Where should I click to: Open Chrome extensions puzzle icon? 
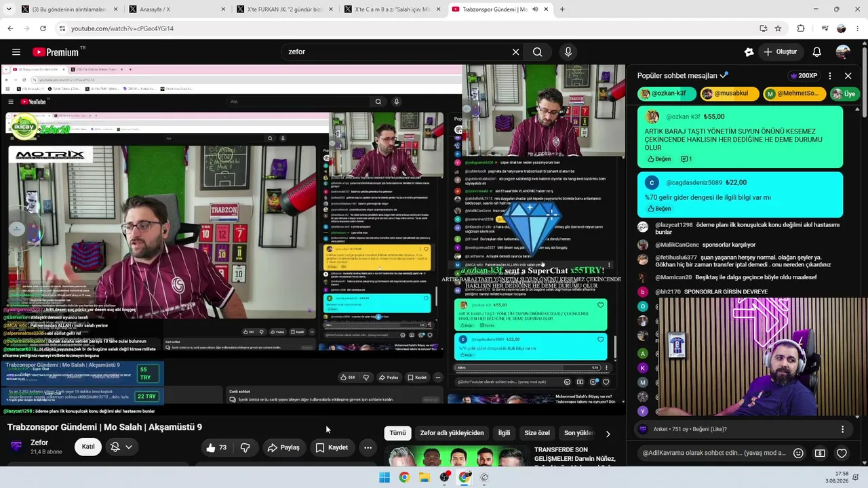801,28
